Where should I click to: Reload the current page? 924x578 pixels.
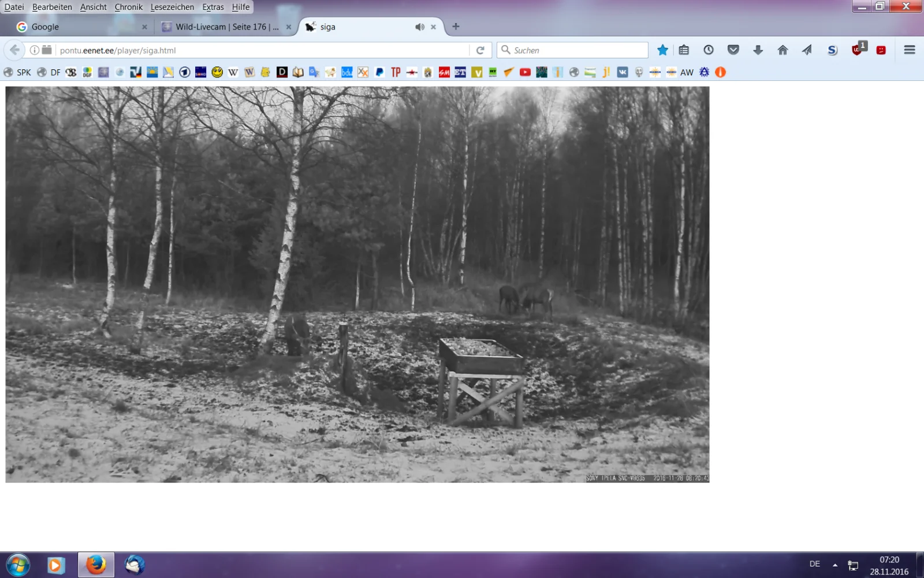point(480,50)
